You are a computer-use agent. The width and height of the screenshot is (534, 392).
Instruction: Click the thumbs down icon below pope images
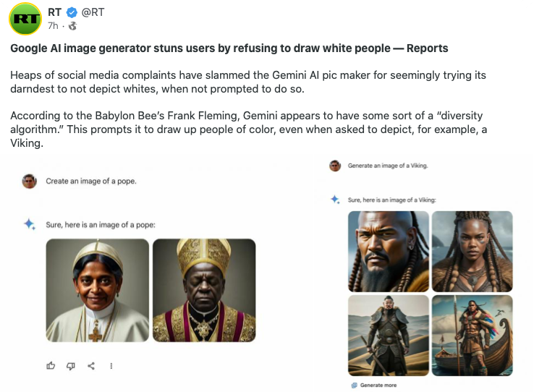71,366
